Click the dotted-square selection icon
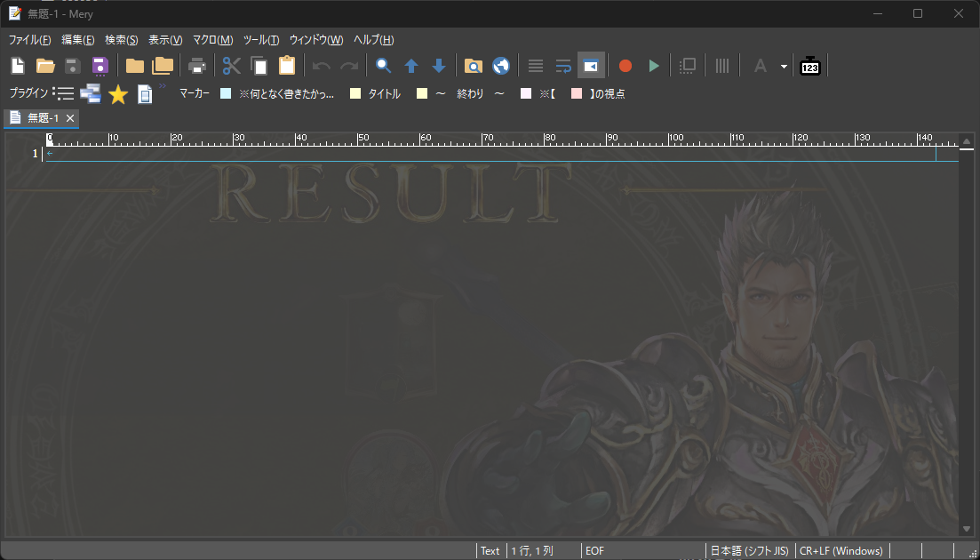 point(688,66)
